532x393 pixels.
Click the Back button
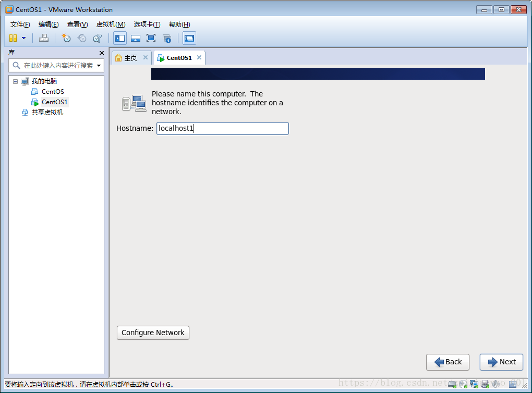point(448,362)
